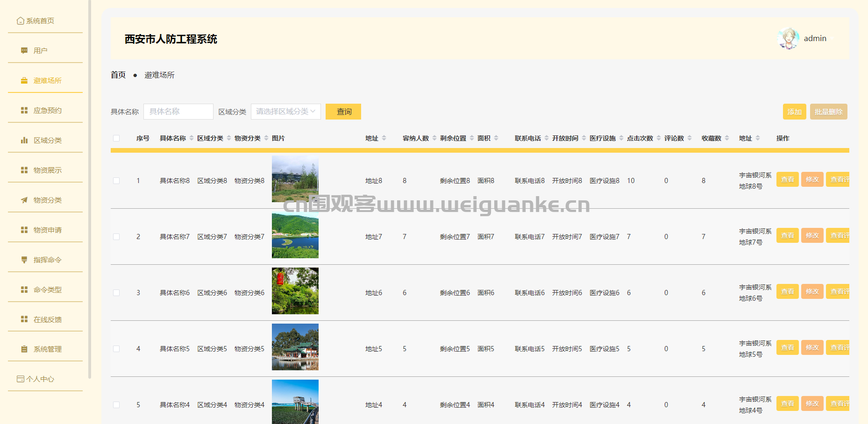
Task: Sort by the 点击次数 column arrows
Action: point(659,138)
